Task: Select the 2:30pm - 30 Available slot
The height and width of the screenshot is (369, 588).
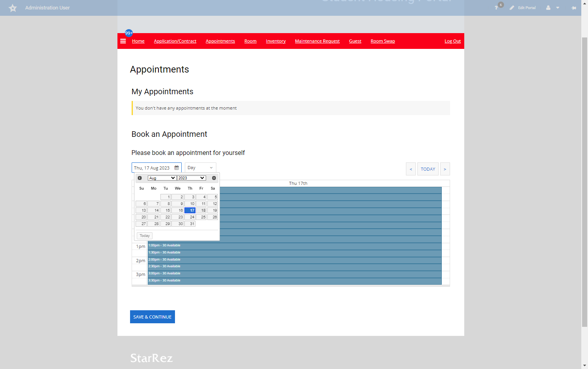Action: coord(295,267)
